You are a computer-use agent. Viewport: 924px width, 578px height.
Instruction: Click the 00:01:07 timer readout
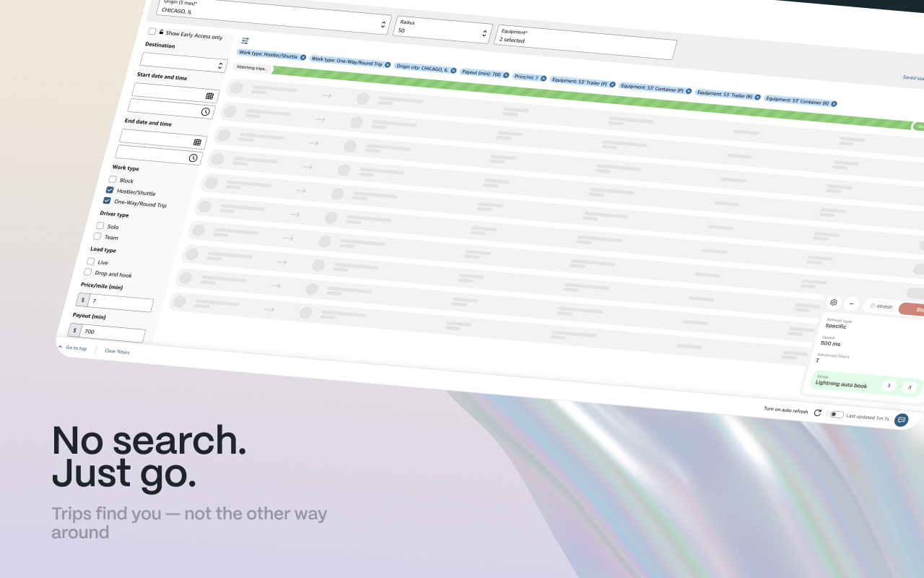click(x=884, y=307)
